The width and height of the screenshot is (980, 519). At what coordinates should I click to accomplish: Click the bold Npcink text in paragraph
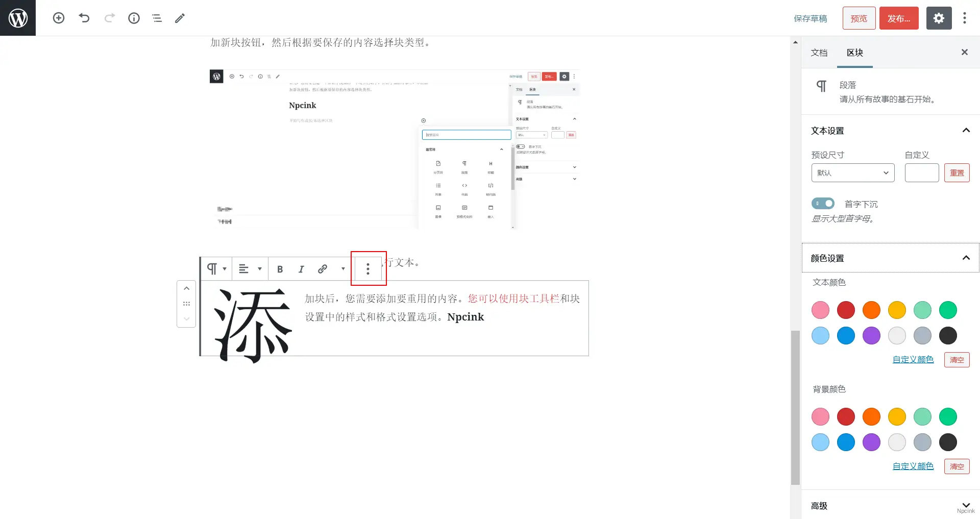(465, 317)
